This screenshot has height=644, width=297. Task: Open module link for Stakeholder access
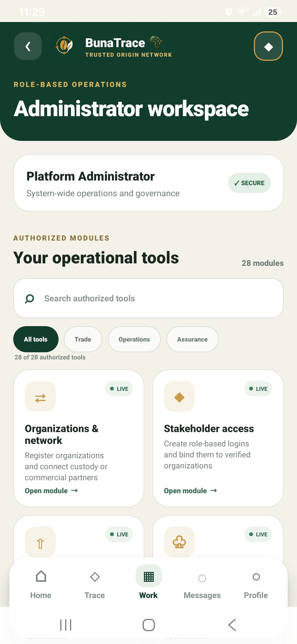(191, 491)
